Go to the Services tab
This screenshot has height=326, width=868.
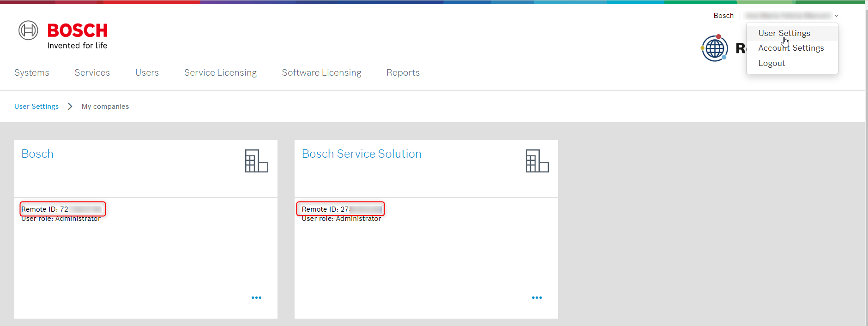[x=92, y=72]
